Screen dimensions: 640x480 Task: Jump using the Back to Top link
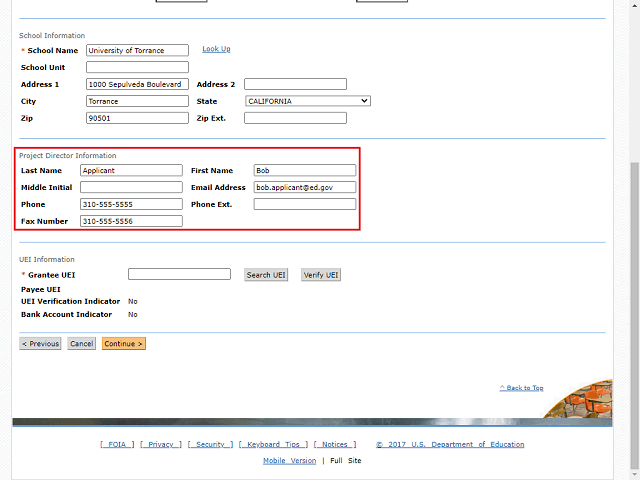click(x=522, y=388)
